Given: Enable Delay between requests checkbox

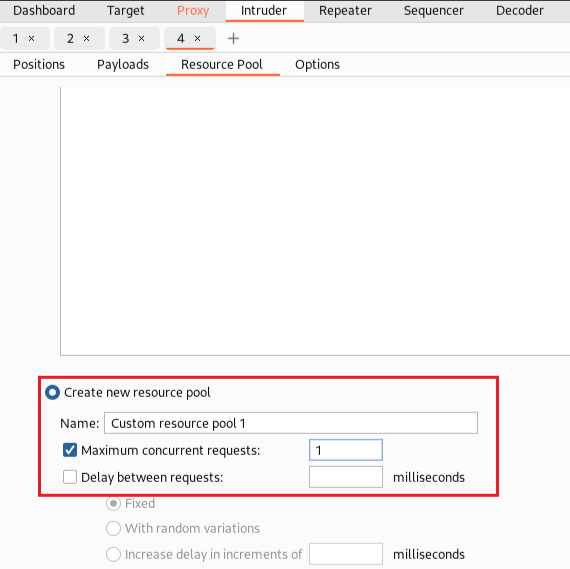Looking at the screenshot, I should point(70,477).
